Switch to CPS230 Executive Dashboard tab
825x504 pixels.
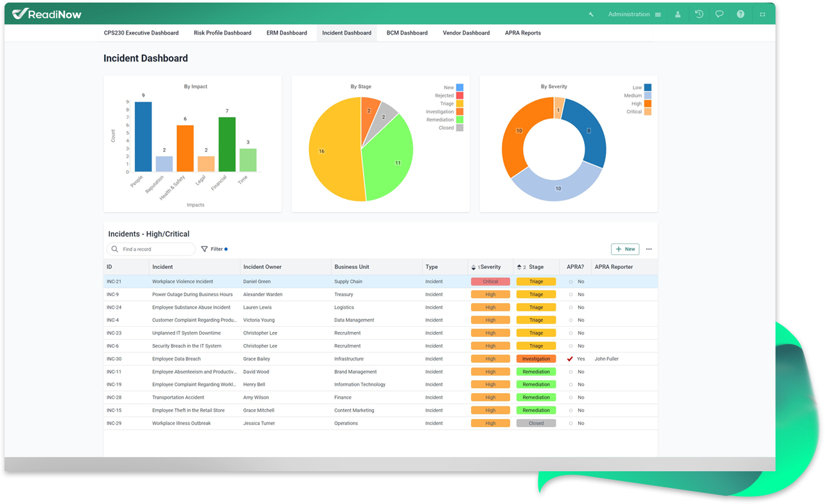pyautogui.click(x=141, y=33)
